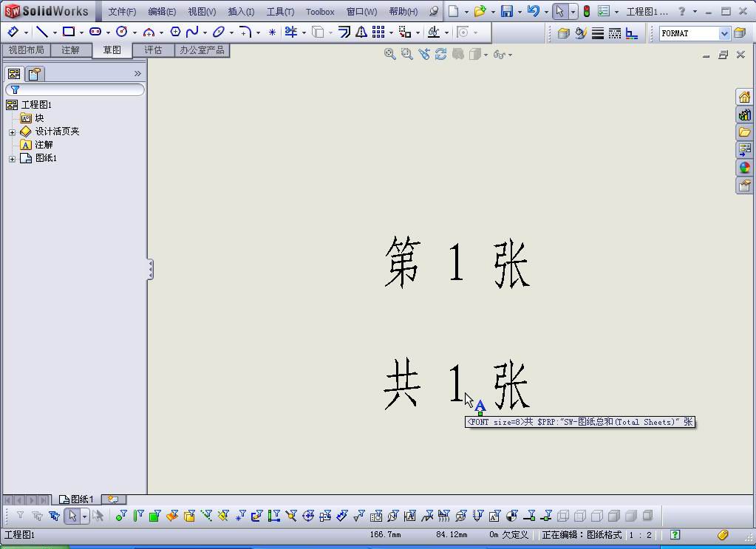This screenshot has height=549, width=756.
Task: Expand the 图纸1 tree node
Action: coord(12,159)
